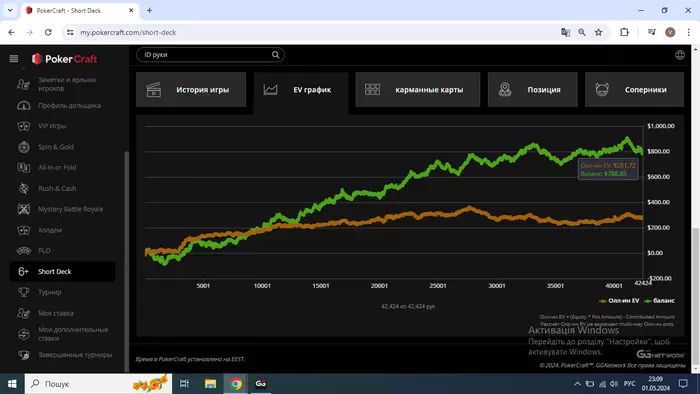Go back in browser history
The image size is (700, 394).
coord(11,32)
